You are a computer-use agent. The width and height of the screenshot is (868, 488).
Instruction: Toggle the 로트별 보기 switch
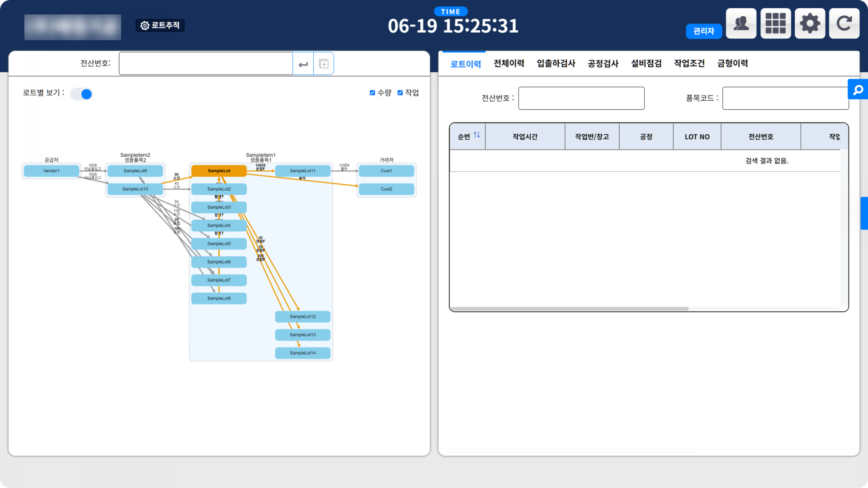coord(82,94)
